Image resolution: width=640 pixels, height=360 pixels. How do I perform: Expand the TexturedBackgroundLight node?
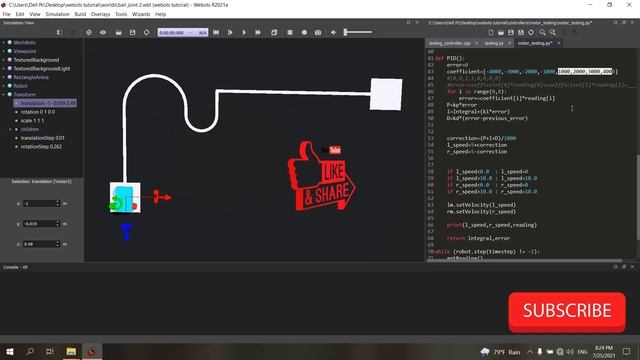coord(4,69)
